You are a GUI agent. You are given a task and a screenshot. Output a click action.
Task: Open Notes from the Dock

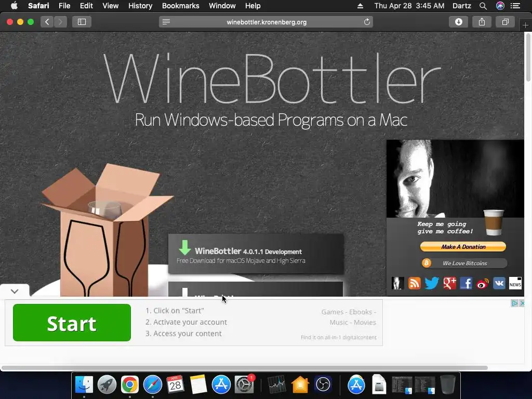198,385
